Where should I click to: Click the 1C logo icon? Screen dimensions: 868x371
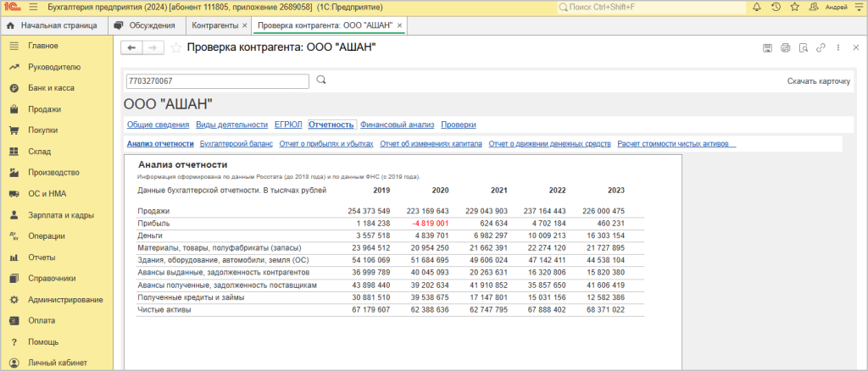coord(12,8)
